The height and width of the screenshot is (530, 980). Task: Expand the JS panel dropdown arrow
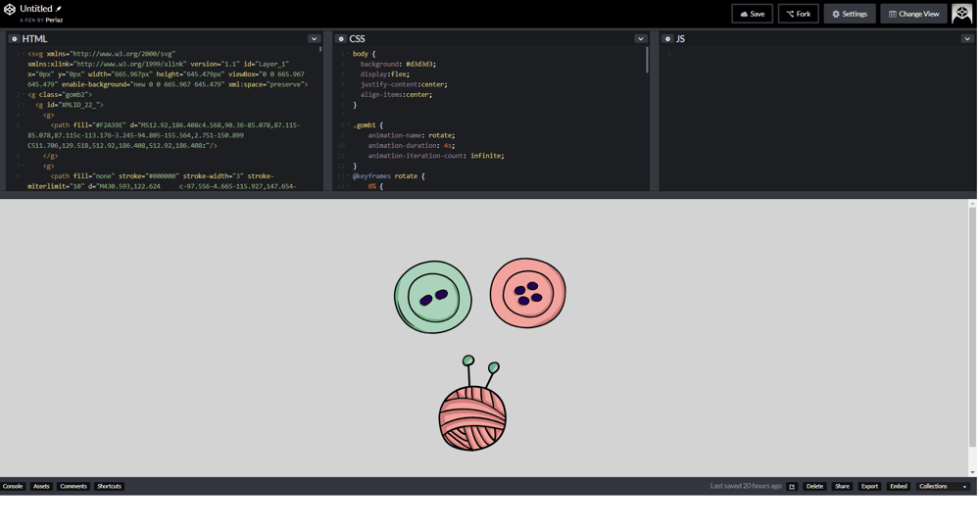(x=966, y=39)
